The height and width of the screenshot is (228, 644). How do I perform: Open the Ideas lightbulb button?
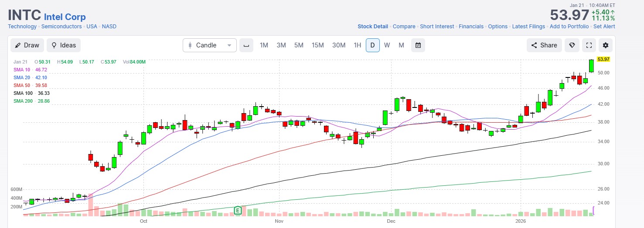tap(64, 45)
